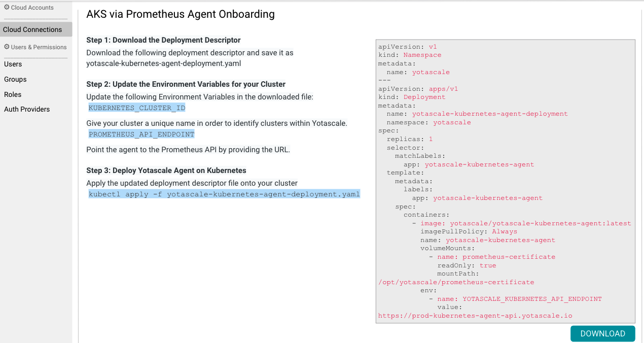
Task: Open the Users section in sidebar
Action: [x=13, y=64]
